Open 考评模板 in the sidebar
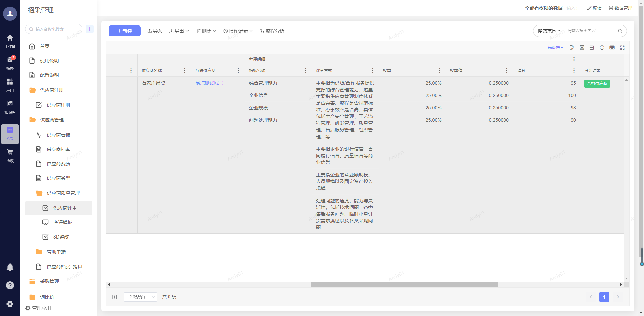Screen dimensions: 644x316 tap(63, 222)
